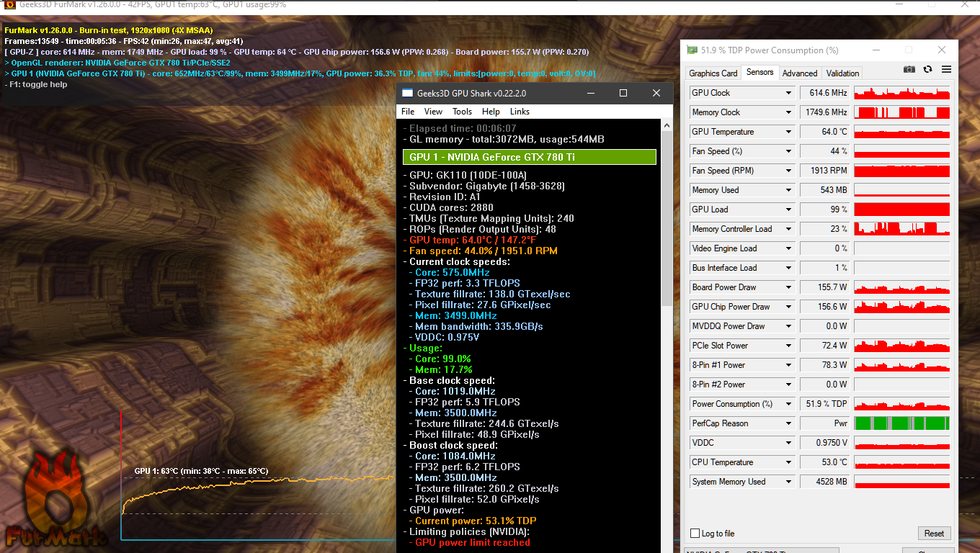Expand the Power Consumption (%) dropdown
980x553 pixels.
pyautogui.click(x=788, y=404)
